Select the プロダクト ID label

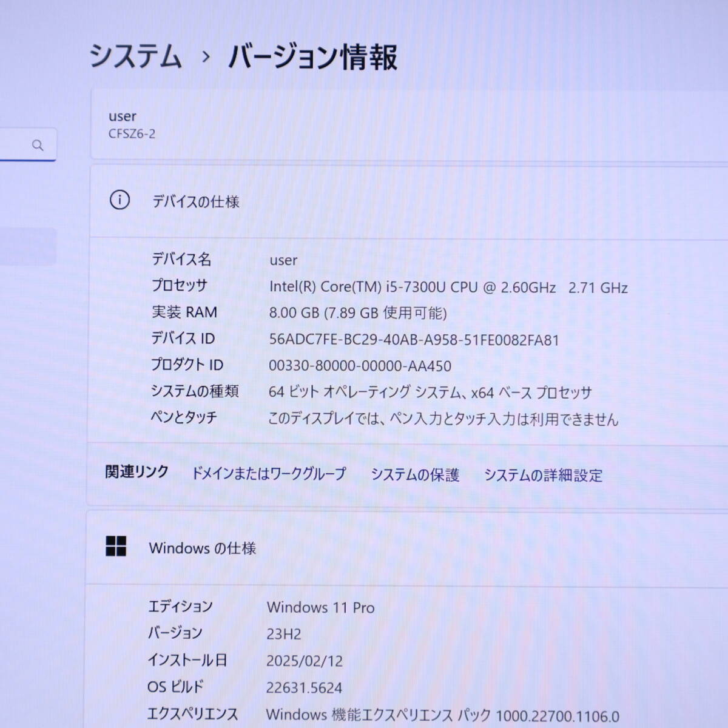coord(187,365)
